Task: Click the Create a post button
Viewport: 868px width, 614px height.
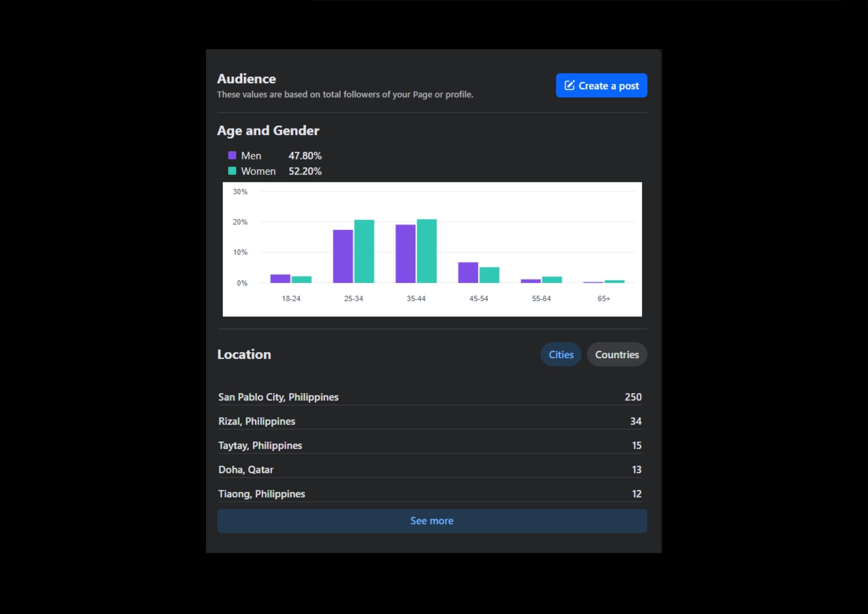Action: pos(601,86)
